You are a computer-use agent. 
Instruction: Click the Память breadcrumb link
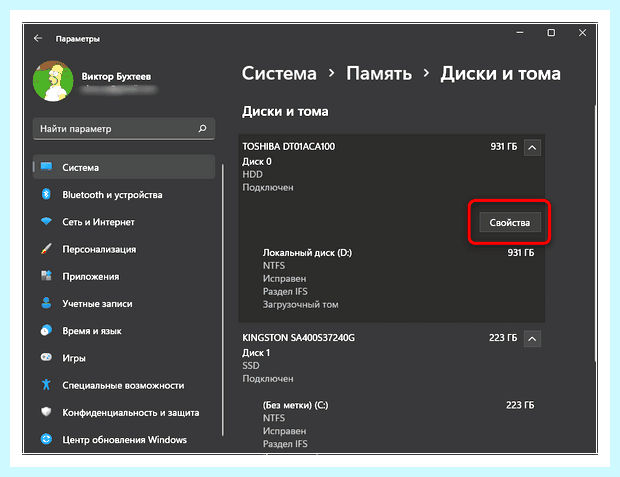[379, 73]
